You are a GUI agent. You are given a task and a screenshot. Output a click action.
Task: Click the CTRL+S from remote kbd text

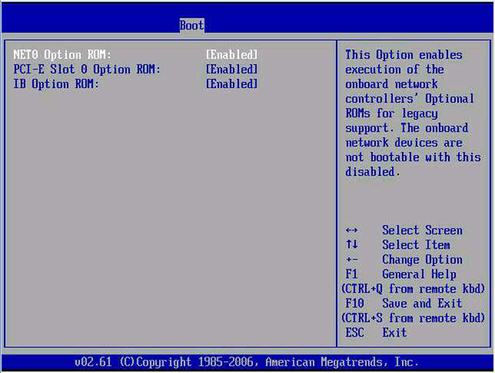point(413,318)
